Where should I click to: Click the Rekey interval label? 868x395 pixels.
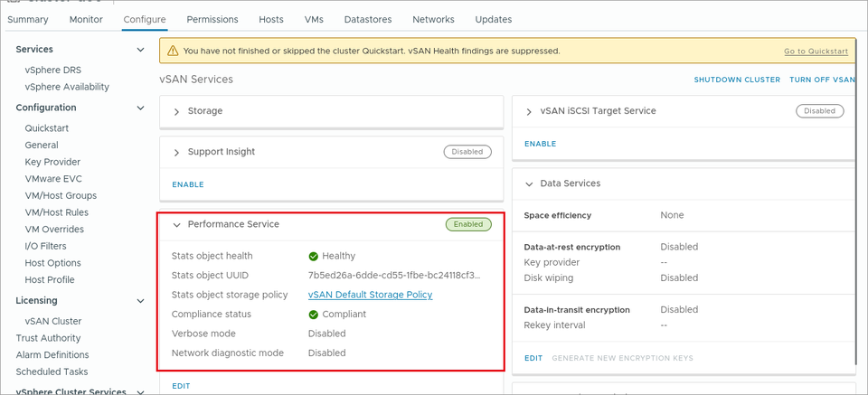pos(554,325)
